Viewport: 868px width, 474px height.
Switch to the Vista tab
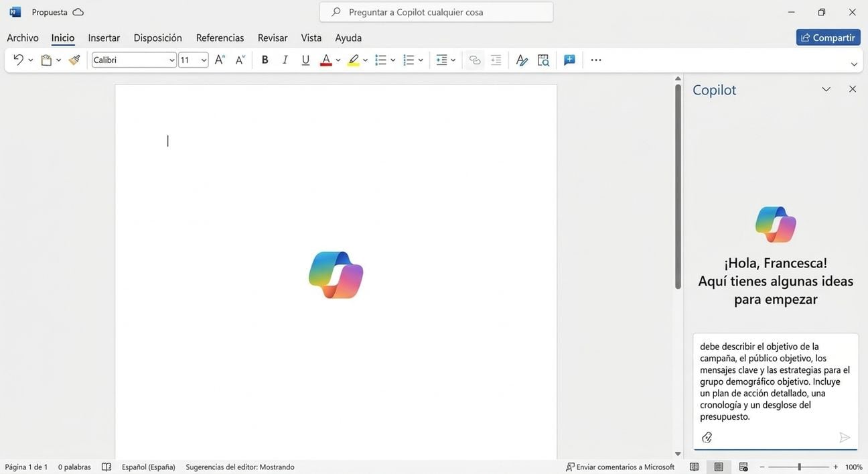point(311,38)
